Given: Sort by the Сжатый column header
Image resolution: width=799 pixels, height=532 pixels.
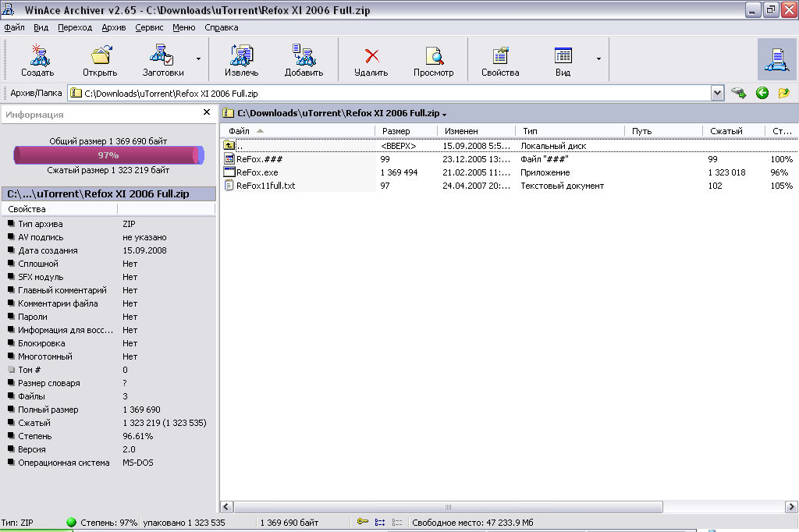Looking at the screenshot, I should (x=733, y=131).
